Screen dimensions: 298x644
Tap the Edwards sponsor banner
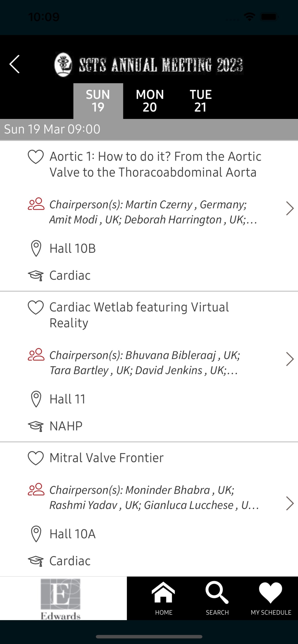point(61,598)
